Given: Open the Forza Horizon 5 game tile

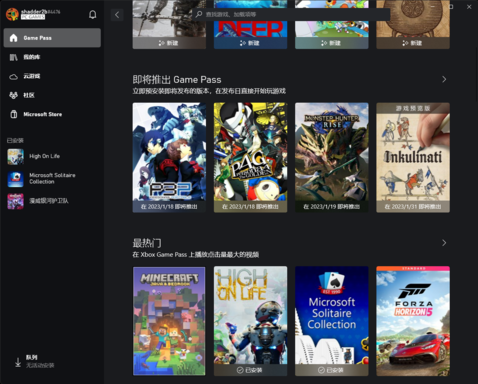Looking at the screenshot, I should (x=413, y=321).
